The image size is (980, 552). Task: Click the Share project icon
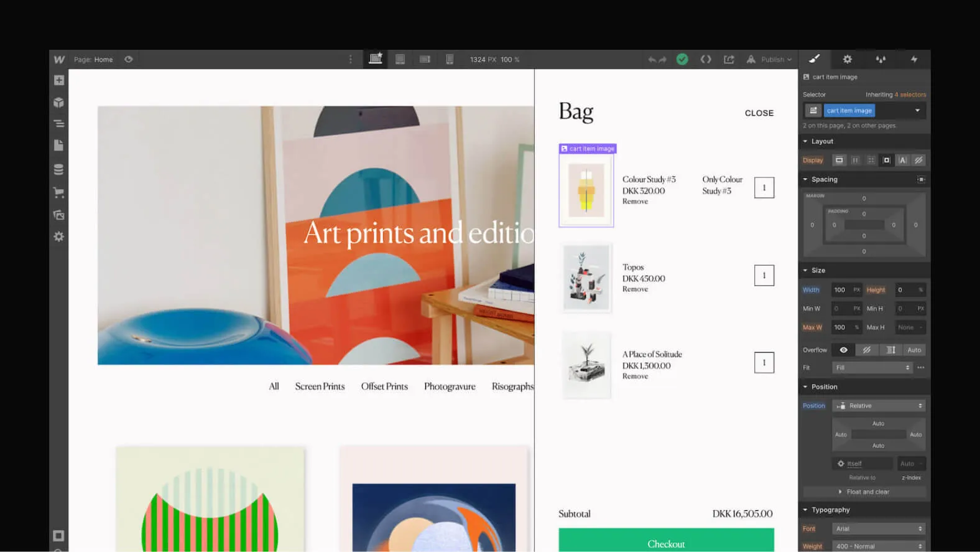(x=729, y=59)
